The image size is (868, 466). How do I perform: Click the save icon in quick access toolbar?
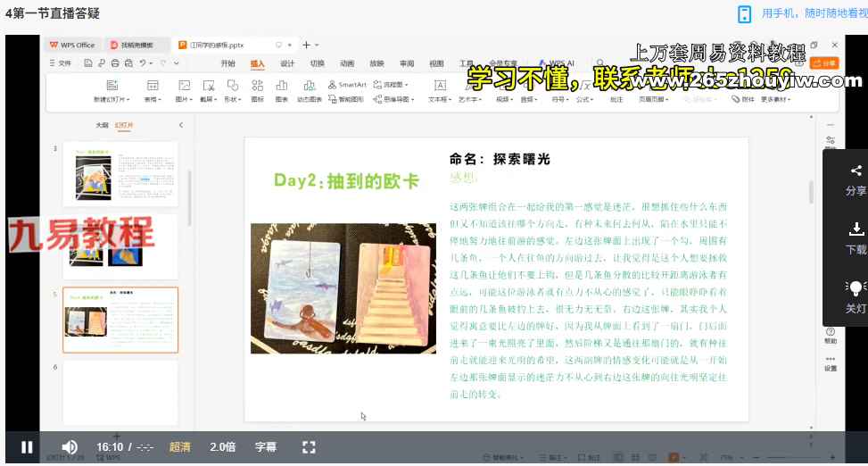[88, 63]
